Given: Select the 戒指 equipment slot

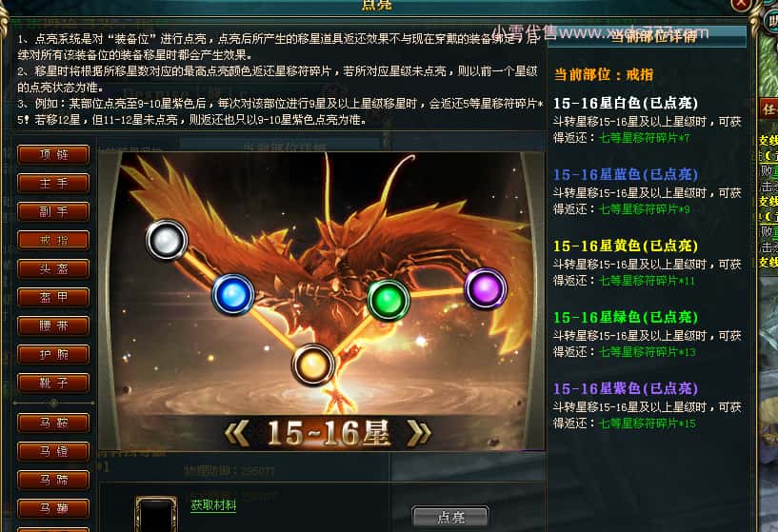Looking at the screenshot, I should pos(53,241).
